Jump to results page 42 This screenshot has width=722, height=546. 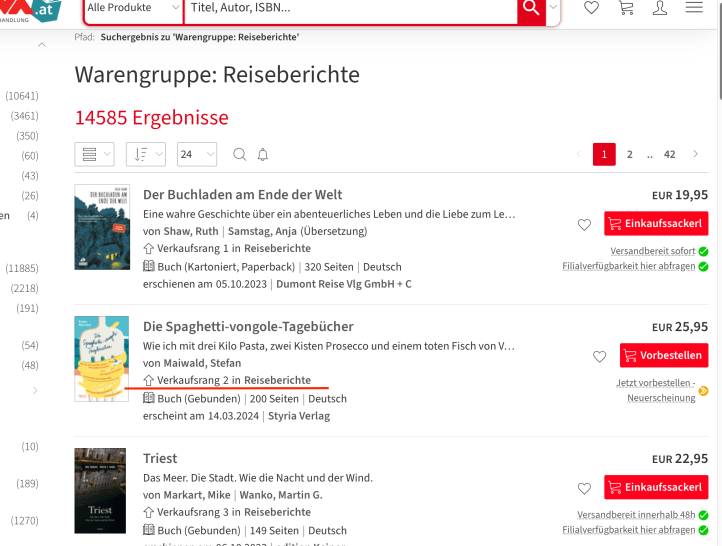(669, 154)
